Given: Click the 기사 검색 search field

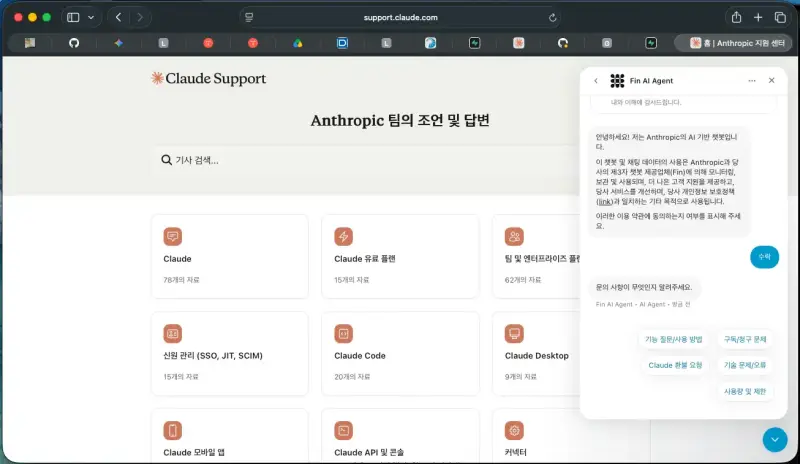Looking at the screenshot, I should 365,160.
